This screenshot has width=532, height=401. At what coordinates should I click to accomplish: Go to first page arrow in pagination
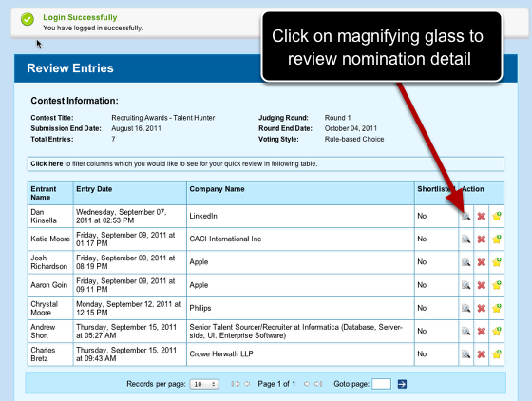click(235, 384)
